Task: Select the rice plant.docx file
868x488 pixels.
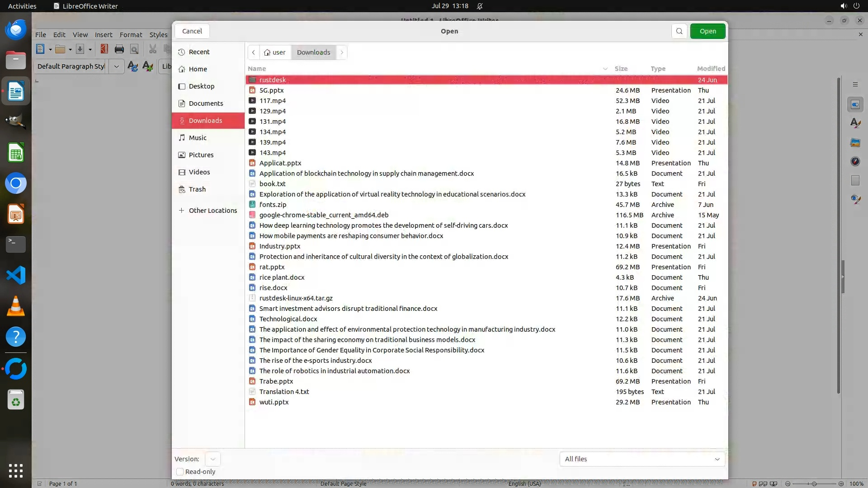Action: click(282, 277)
